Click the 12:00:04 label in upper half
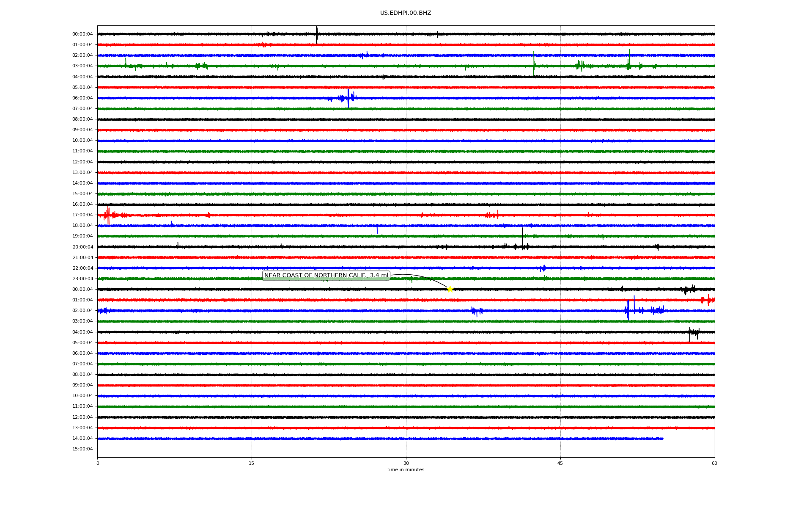The image size is (812, 508). [82, 162]
